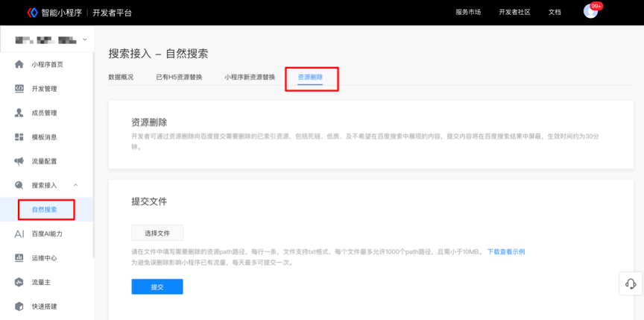Image resolution: width=644 pixels, height=320 pixels.
Task: Open 百度AI能力 in the sidebar
Action: click(47, 233)
